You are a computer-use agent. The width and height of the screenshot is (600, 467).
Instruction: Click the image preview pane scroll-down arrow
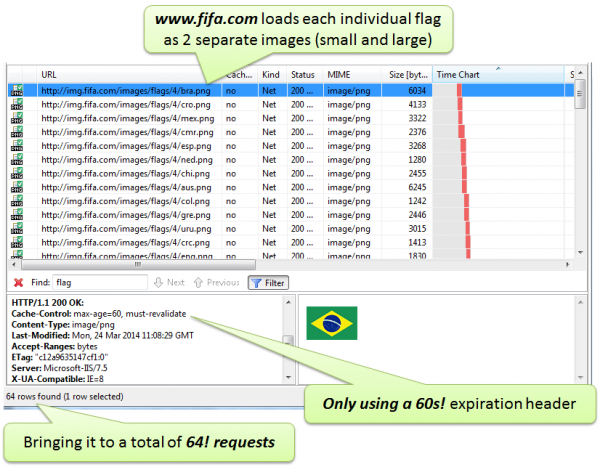580,377
